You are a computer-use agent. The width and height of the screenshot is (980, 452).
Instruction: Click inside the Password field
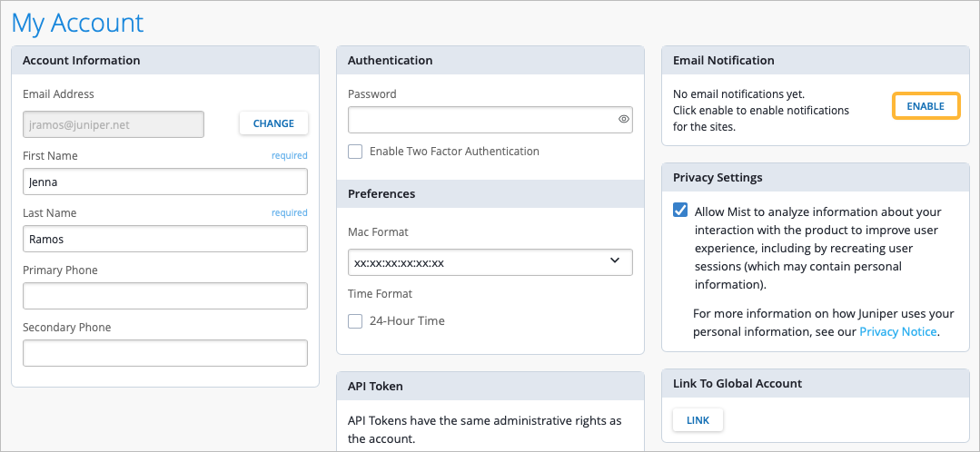481,120
